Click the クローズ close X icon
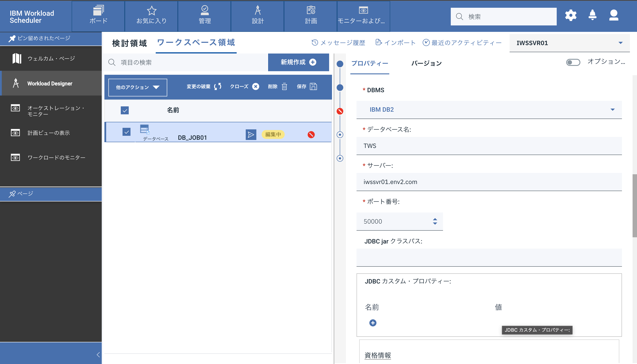The image size is (637, 364). (x=255, y=86)
